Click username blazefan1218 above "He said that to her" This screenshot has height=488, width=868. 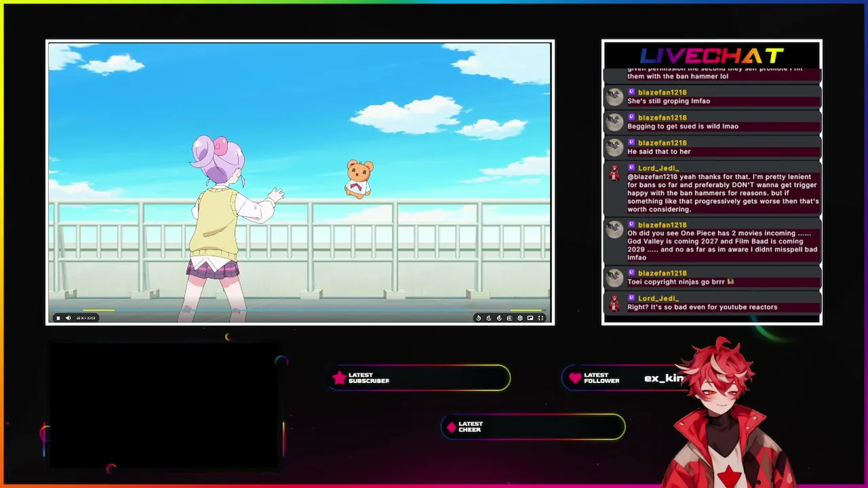tap(662, 143)
